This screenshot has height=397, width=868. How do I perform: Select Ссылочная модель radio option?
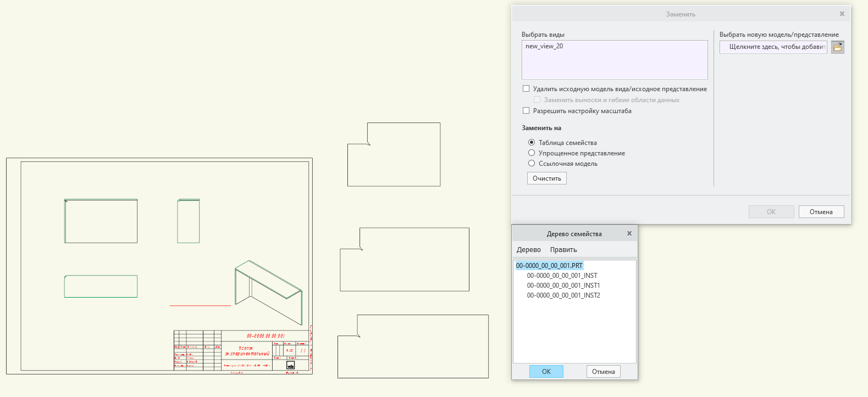(x=532, y=163)
